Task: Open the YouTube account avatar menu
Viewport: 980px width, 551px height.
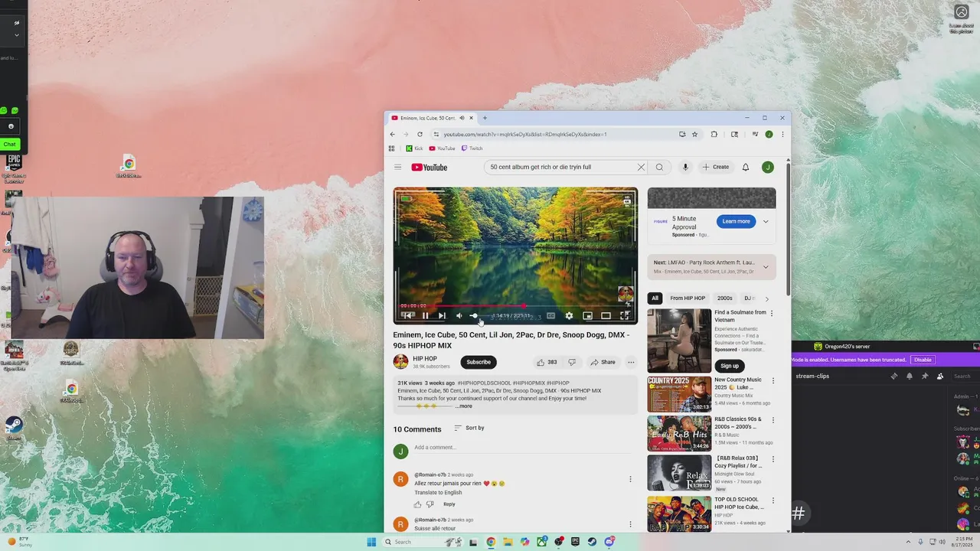Action: [x=768, y=167]
